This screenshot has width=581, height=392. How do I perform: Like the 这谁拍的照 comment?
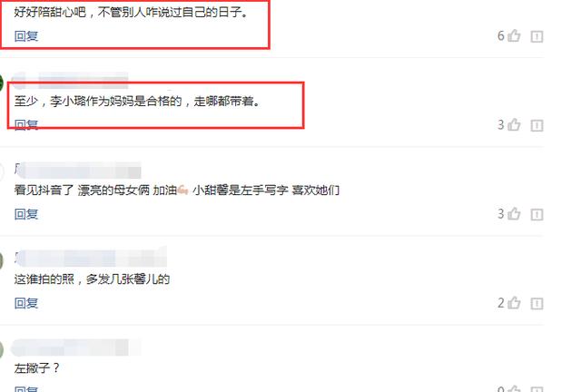(x=515, y=303)
